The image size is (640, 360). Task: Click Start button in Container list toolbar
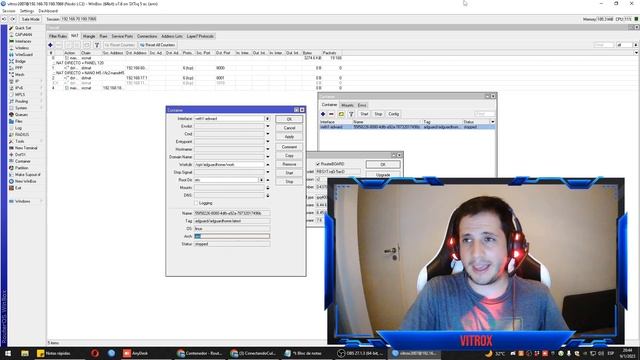364,114
